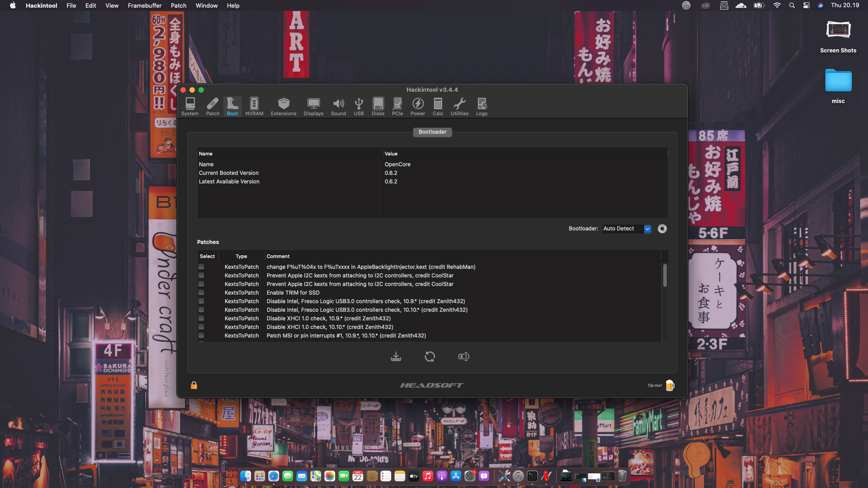Click the Bootloader tab label

(432, 132)
